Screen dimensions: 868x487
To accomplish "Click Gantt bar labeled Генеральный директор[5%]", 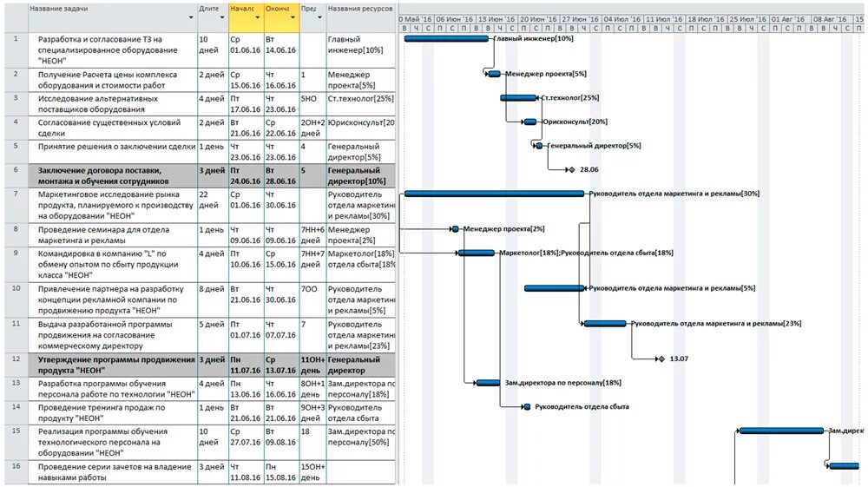I will tap(539, 146).
